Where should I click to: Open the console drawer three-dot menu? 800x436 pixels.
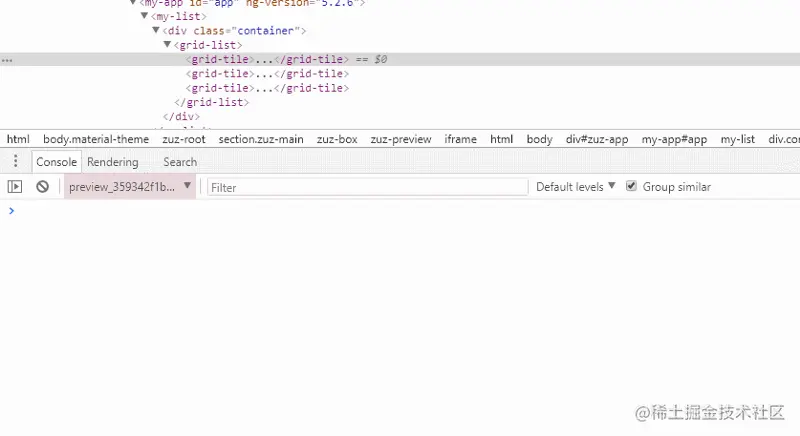15,162
